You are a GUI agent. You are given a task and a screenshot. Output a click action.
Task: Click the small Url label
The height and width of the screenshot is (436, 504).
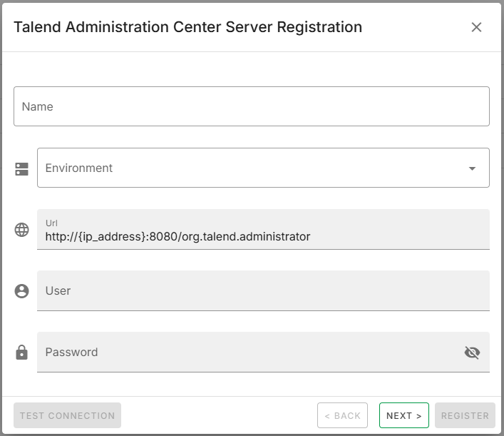51,223
